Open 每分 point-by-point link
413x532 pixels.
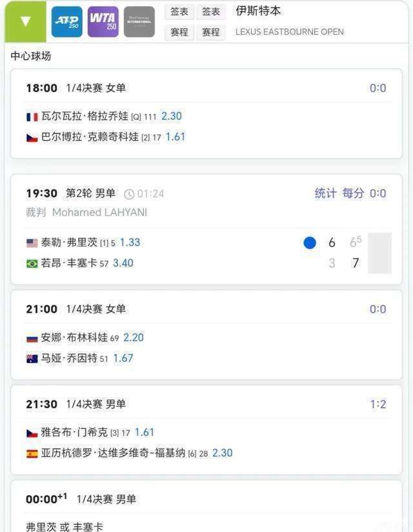pyautogui.click(x=353, y=193)
